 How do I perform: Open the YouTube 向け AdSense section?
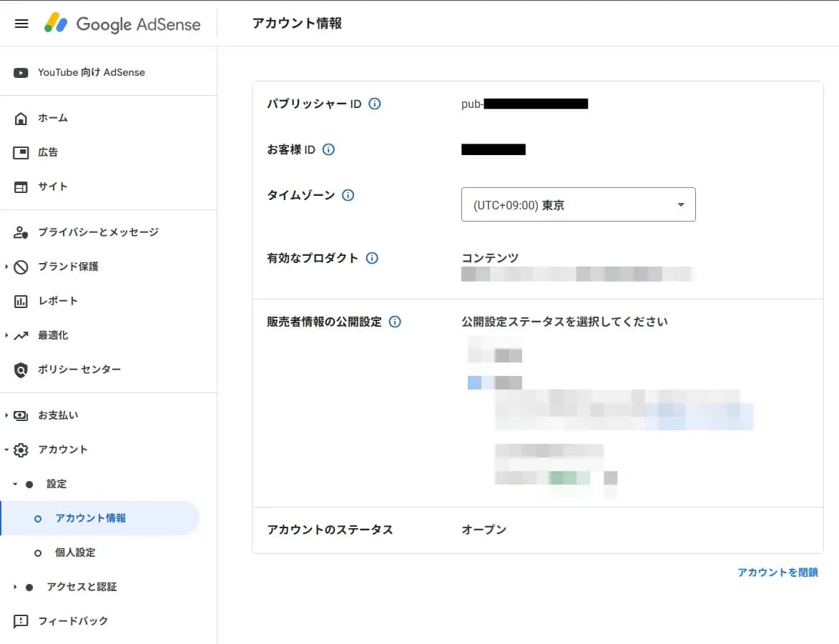92,71
